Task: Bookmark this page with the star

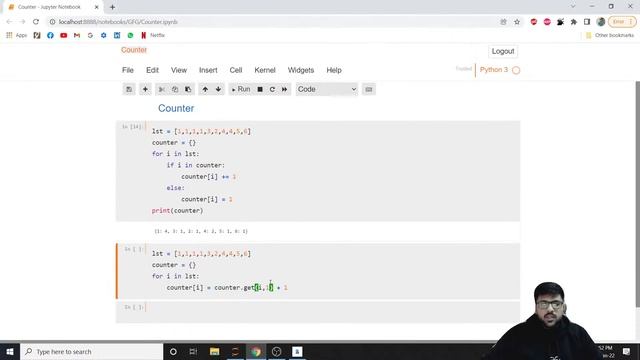Action: tap(517, 22)
